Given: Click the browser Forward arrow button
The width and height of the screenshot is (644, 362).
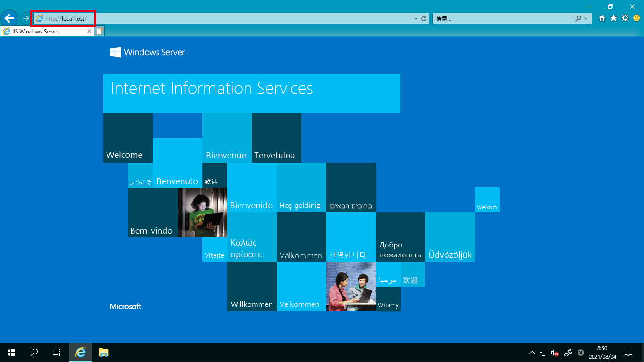Looking at the screenshot, I should (x=25, y=18).
